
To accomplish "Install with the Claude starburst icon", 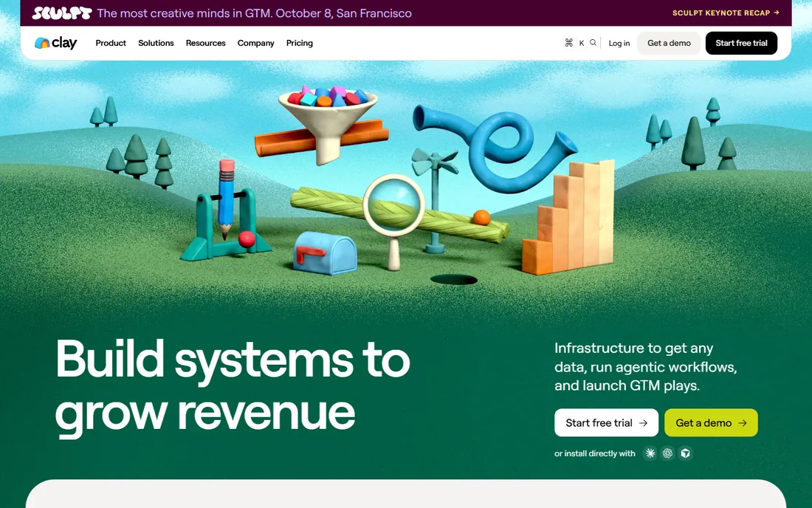I will [650, 453].
